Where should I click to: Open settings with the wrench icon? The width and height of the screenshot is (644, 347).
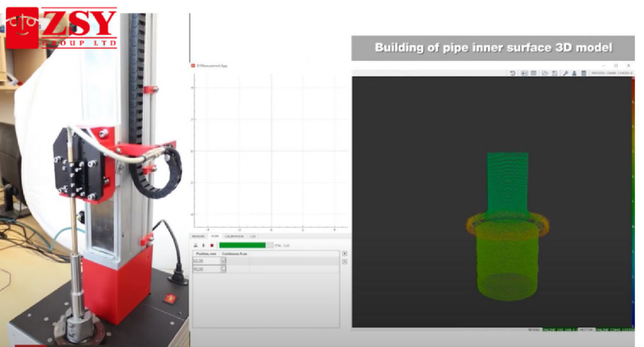click(x=565, y=73)
